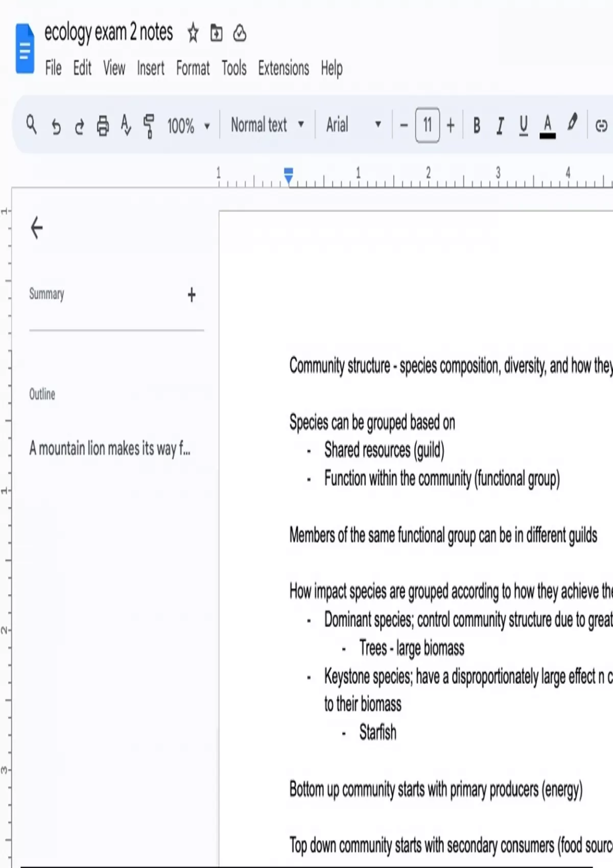Expand the Normal text style dropdown

pyautogui.click(x=267, y=125)
